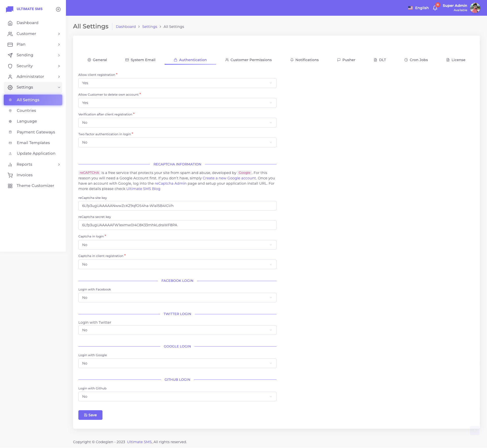Open the reCaptcha Admin link
The width and height of the screenshot is (487, 448).
(170, 184)
